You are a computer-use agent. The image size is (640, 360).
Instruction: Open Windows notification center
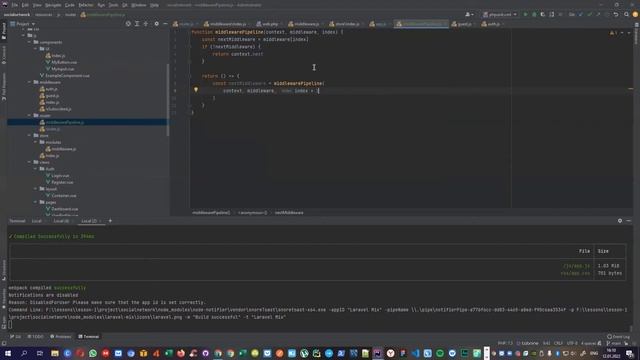[x=630, y=353]
